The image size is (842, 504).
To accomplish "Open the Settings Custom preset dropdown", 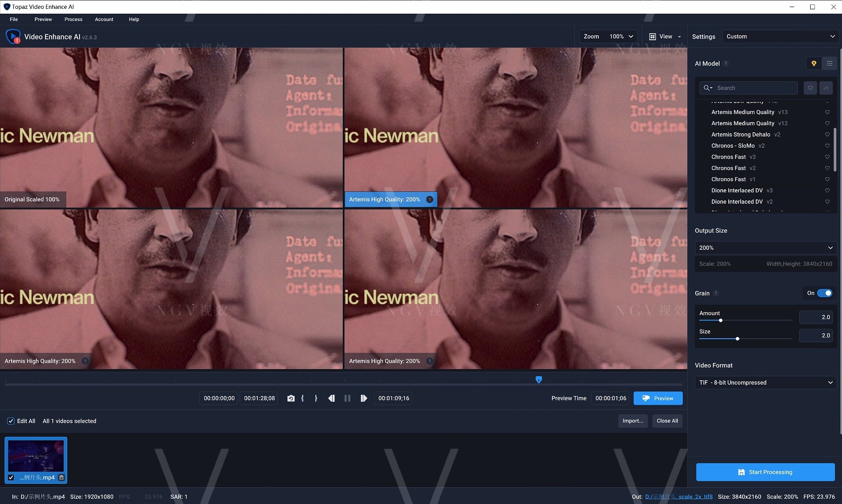I will [780, 37].
